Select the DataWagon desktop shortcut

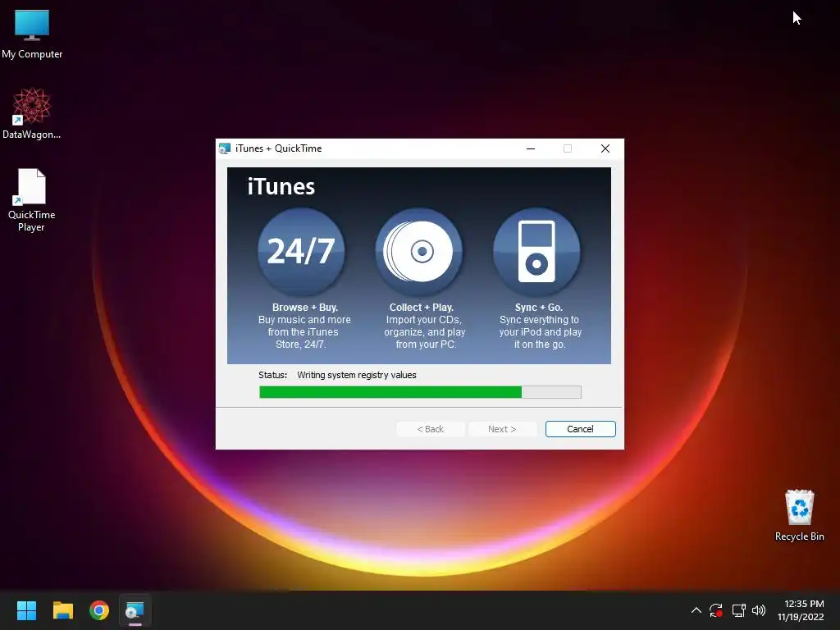(x=32, y=113)
